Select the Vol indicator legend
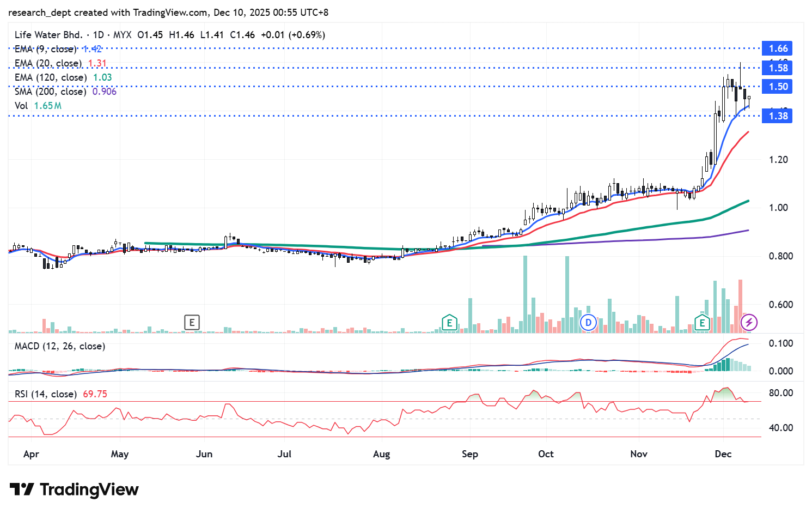 tap(21, 106)
